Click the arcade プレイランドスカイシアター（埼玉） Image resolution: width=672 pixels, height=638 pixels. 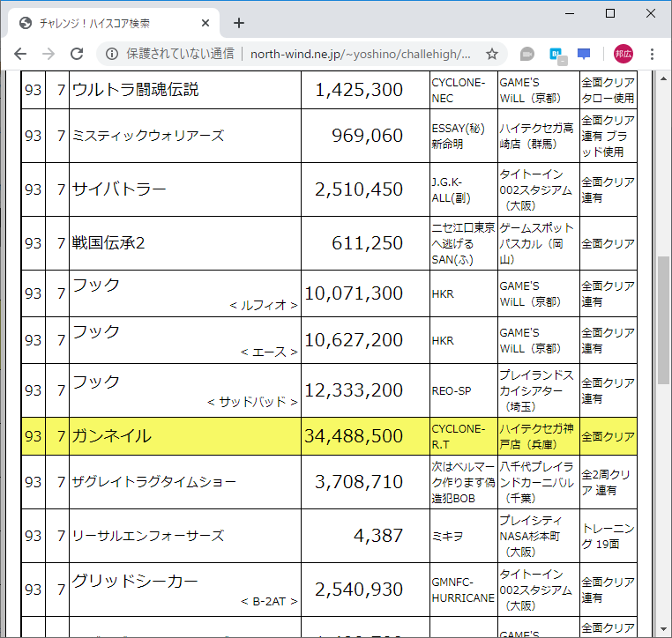click(536, 390)
